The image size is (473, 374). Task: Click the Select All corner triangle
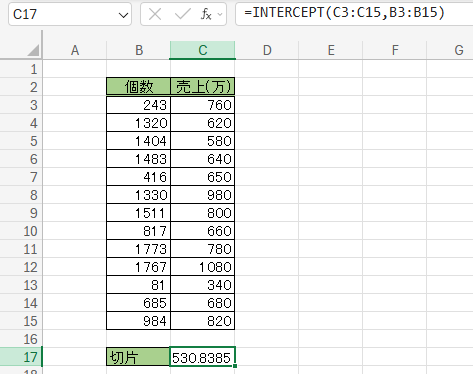tap(33, 50)
